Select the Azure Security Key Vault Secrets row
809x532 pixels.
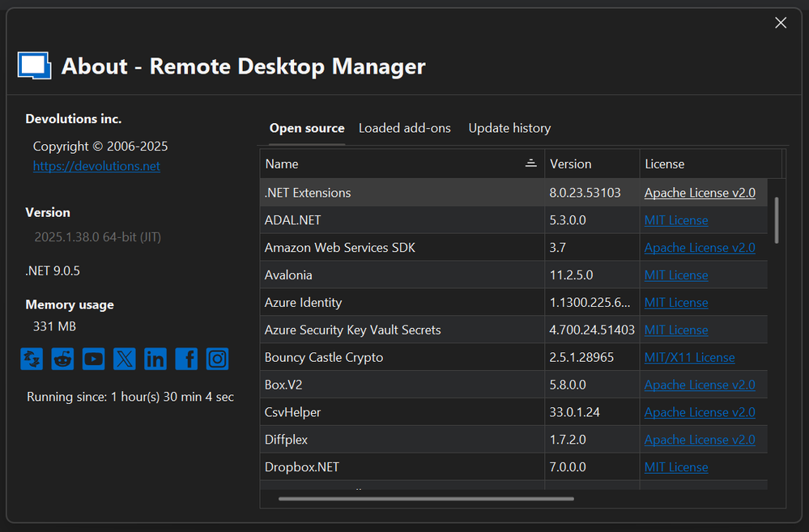(x=513, y=330)
